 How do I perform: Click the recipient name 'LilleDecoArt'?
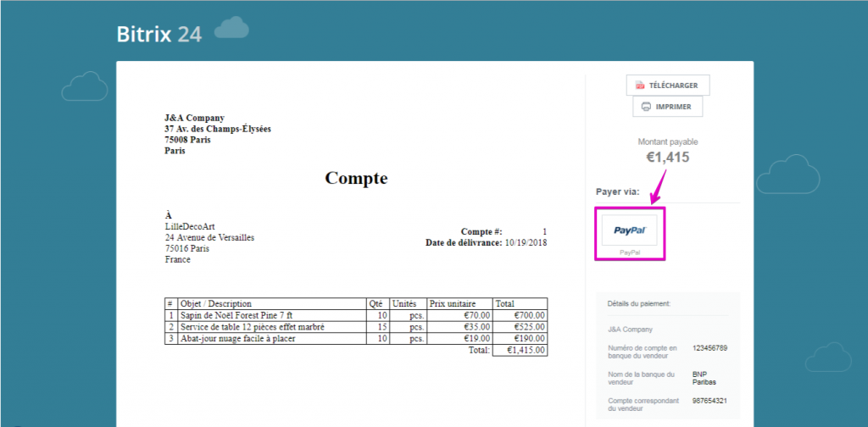pos(190,227)
